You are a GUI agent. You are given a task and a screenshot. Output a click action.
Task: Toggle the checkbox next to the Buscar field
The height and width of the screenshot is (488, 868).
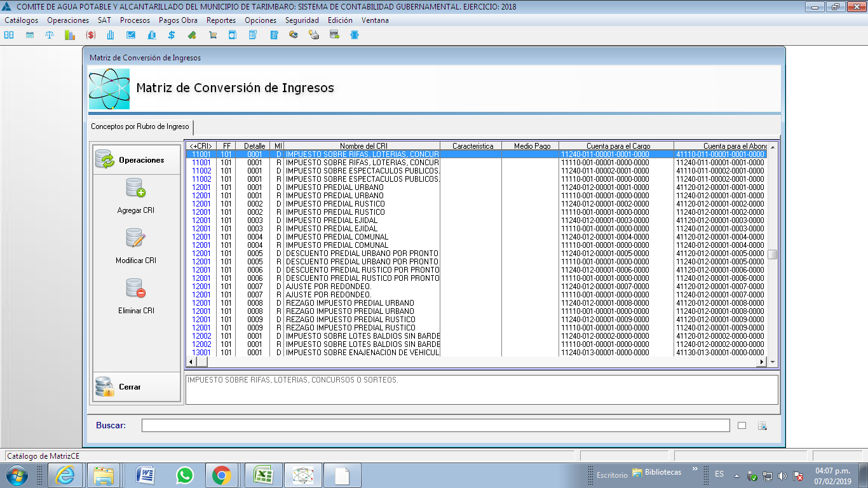[742, 426]
